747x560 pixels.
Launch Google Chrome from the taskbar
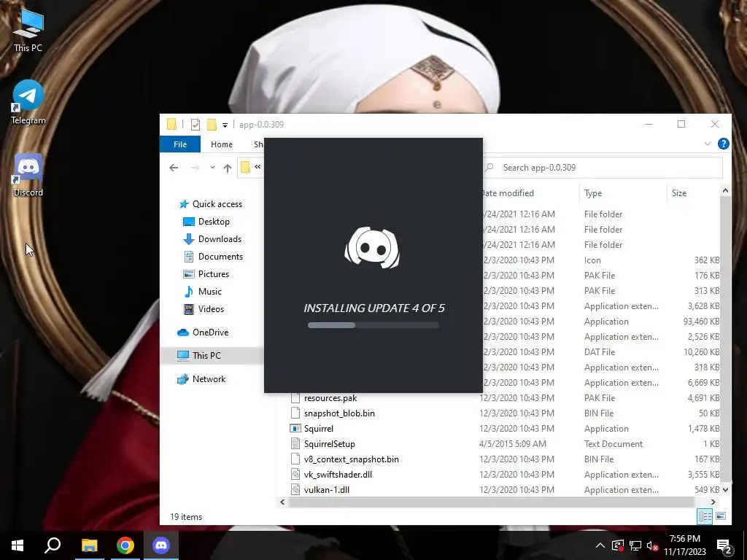pyautogui.click(x=125, y=545)
